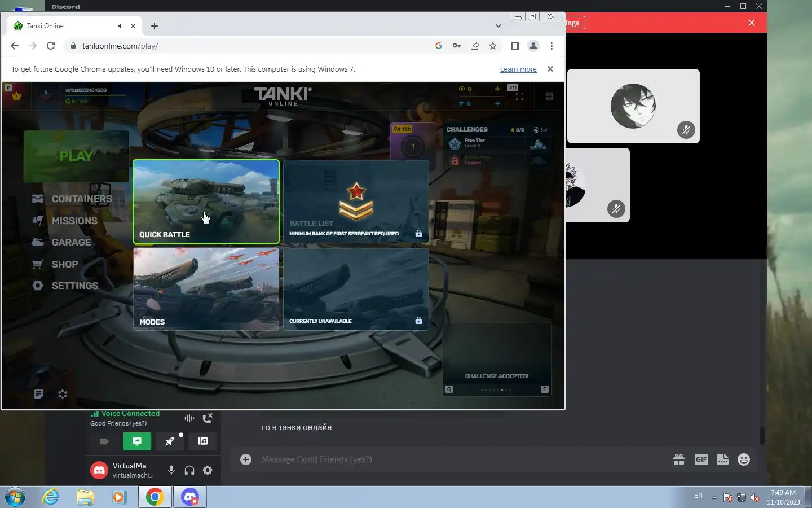Click the Google icon in address bar
This screenshot has width=812, height=508.
438,46
